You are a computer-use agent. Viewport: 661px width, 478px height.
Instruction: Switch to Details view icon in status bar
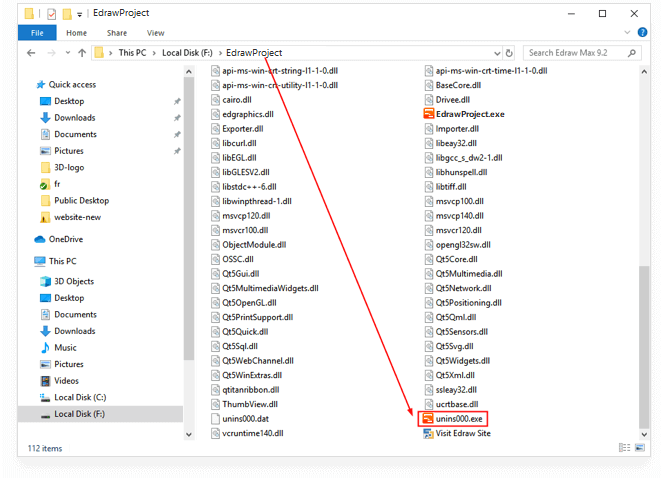625,447
